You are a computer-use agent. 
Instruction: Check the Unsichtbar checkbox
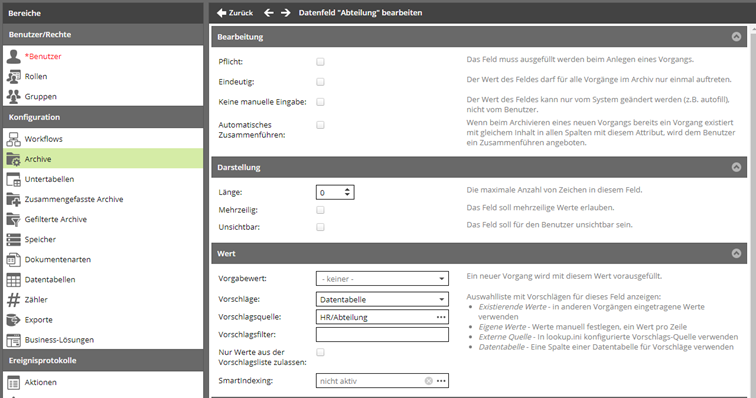320,227
